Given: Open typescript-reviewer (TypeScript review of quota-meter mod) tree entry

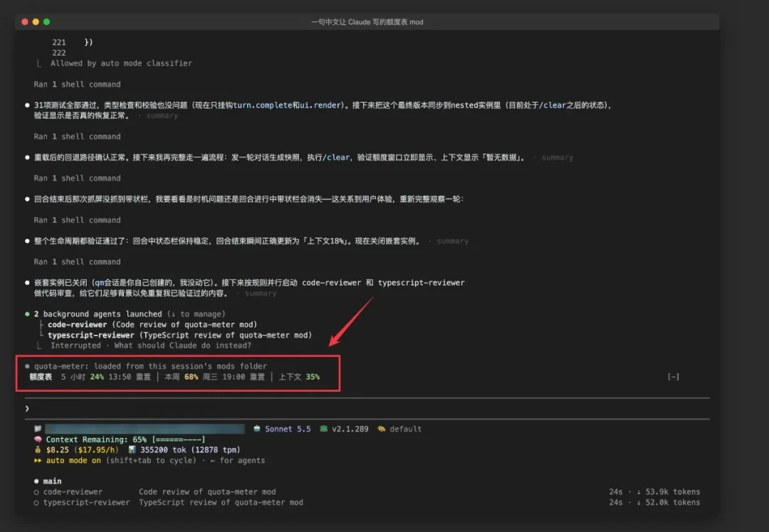Looking at the screenshot, I should pyautogui.click(x=180, y=335).
